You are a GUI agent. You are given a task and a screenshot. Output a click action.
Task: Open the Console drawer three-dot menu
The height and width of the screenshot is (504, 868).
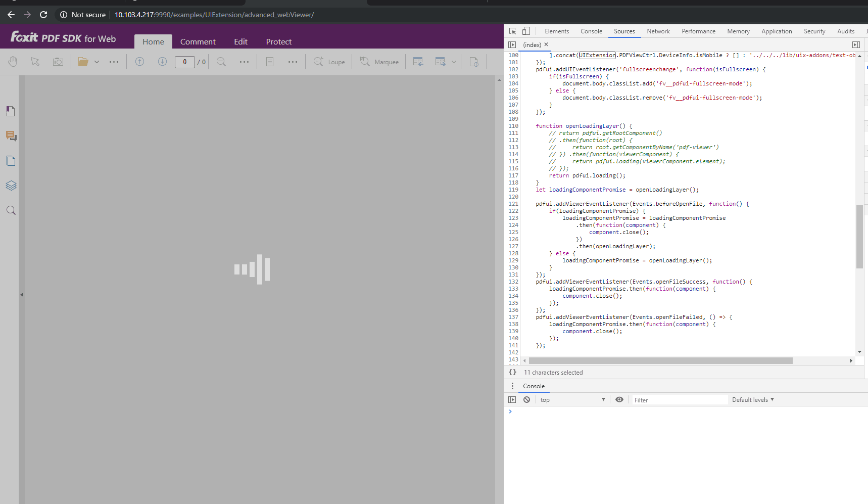pos(512,386)
